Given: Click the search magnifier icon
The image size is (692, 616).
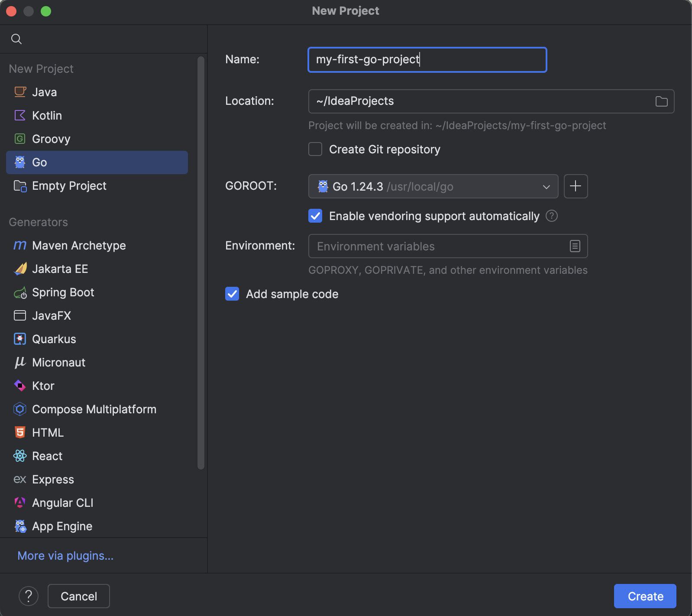Looking at the screenshot, I should point(16,39).
